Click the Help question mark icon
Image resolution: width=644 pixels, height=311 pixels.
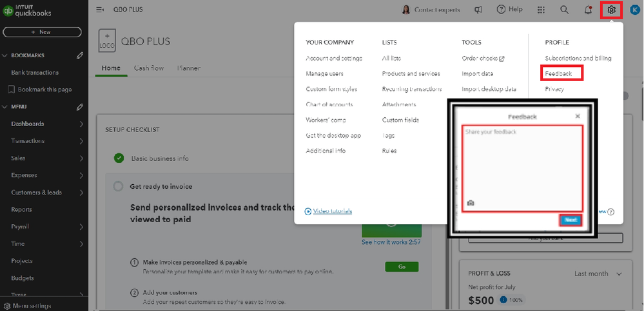pos(501,10)
